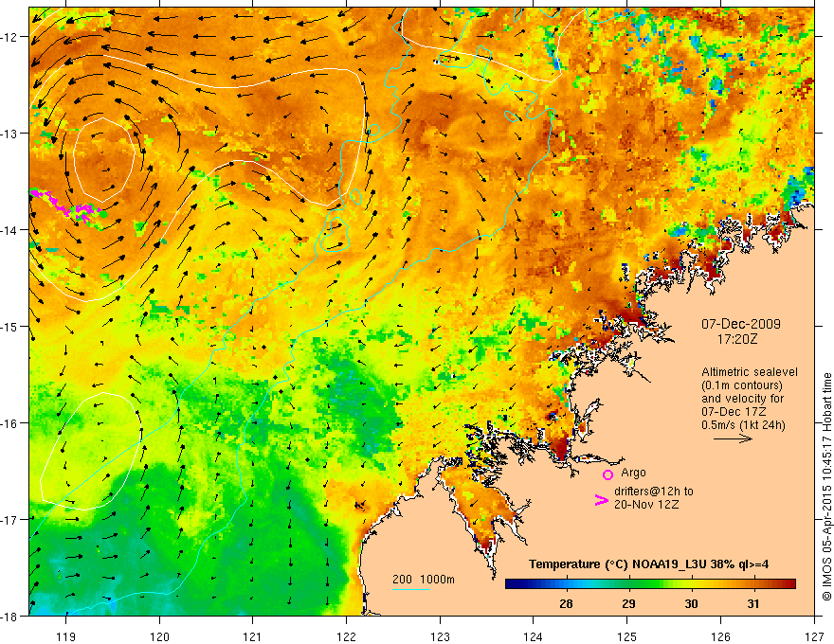
Task: Click the 31 tick on the color bar
Action: 753,603
